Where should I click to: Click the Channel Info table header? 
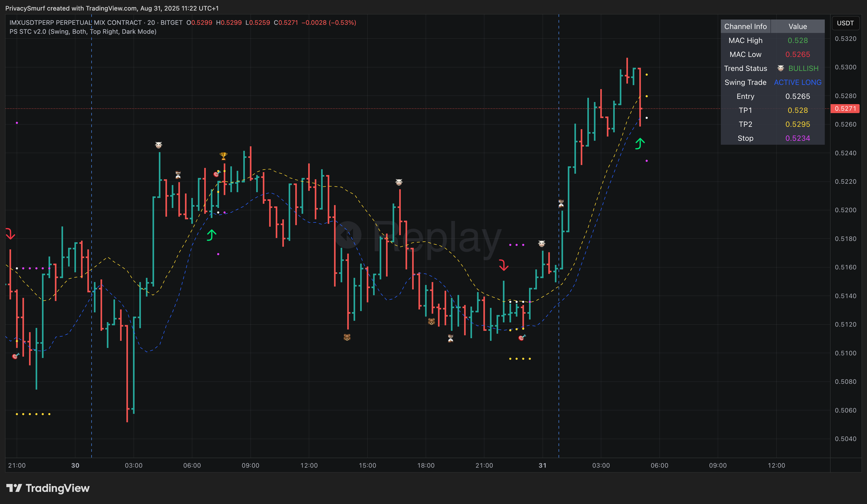pyautogui.click(x=745, y=26)
